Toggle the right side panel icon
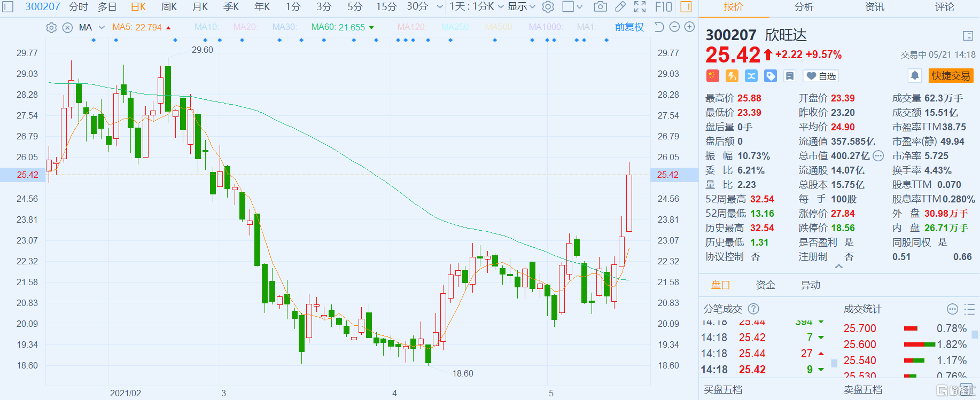Screen dimensions: 980x400 [x=686, y=7]
